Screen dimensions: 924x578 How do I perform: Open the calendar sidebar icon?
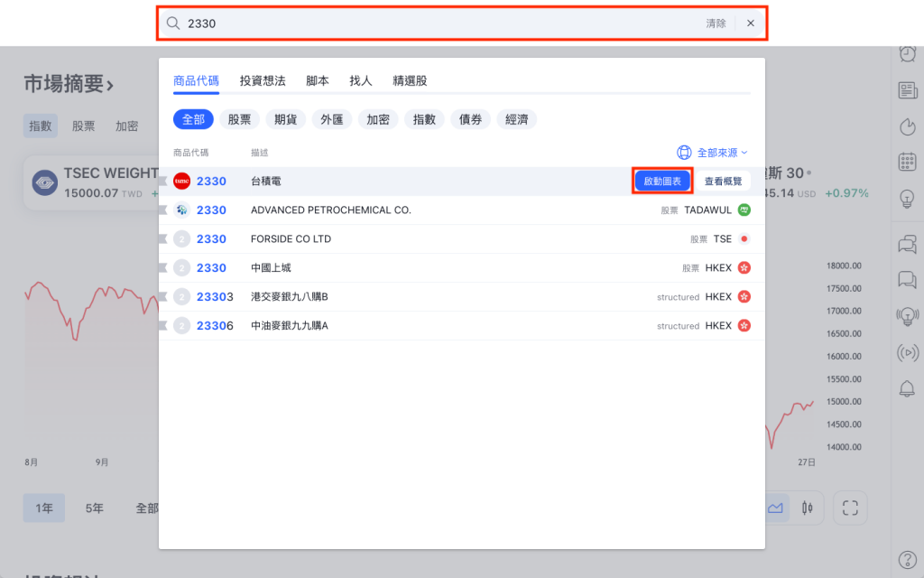coord(908,162)
